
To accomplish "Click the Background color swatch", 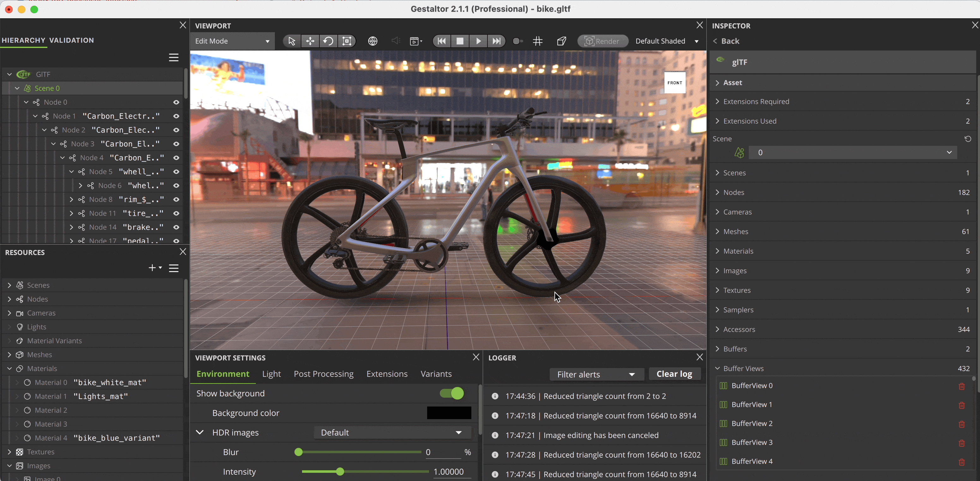I will click(449, 413).
